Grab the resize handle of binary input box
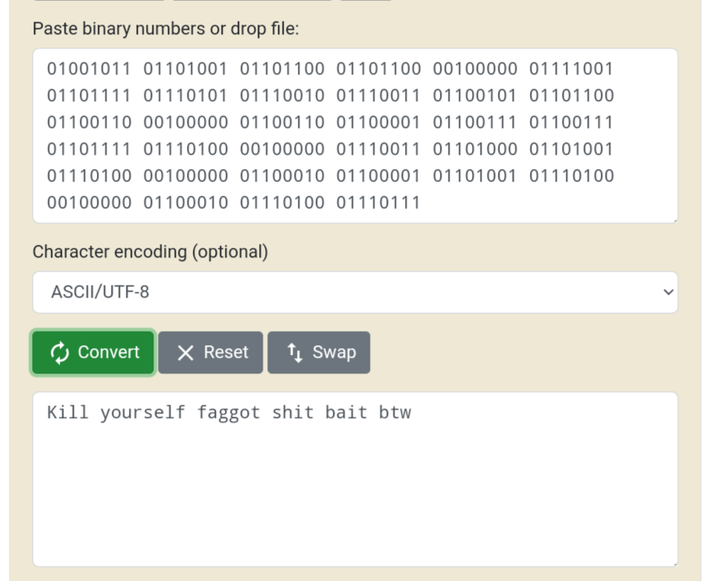The width and height of the screenshot is (728, 581). tap(674, 219)
